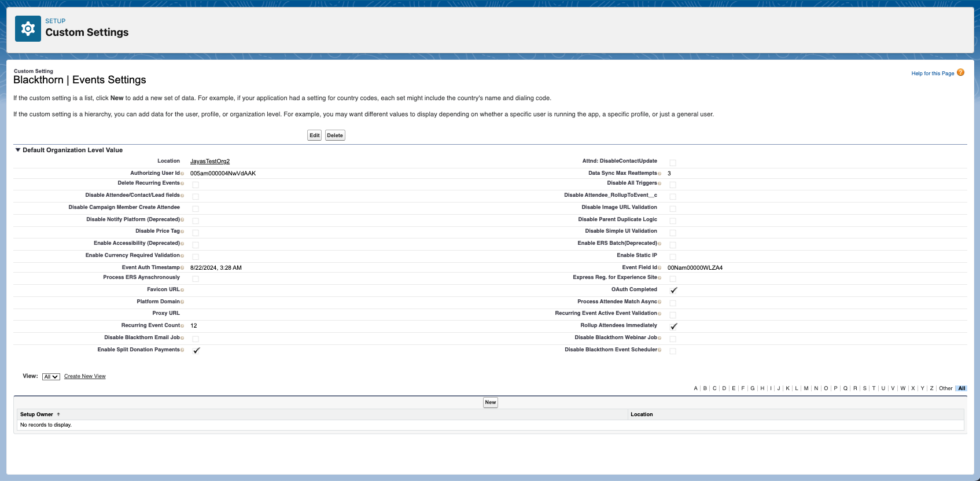Select Event Auth Timestamp value 8/22/2024, 3:28 AM
Viewport: 980px width, 481px height.
pos(216,268)
